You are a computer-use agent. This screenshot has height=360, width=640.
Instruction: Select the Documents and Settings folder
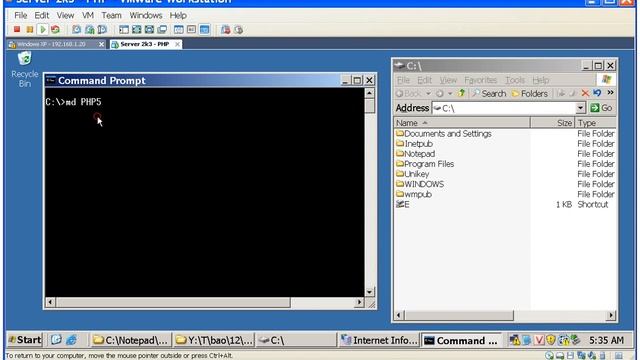pos(444,133)
